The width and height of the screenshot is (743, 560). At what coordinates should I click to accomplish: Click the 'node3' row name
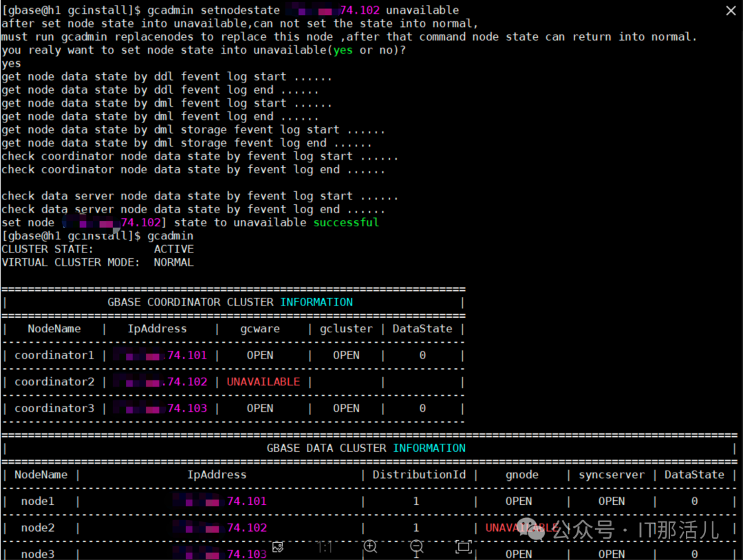point(37,554)
